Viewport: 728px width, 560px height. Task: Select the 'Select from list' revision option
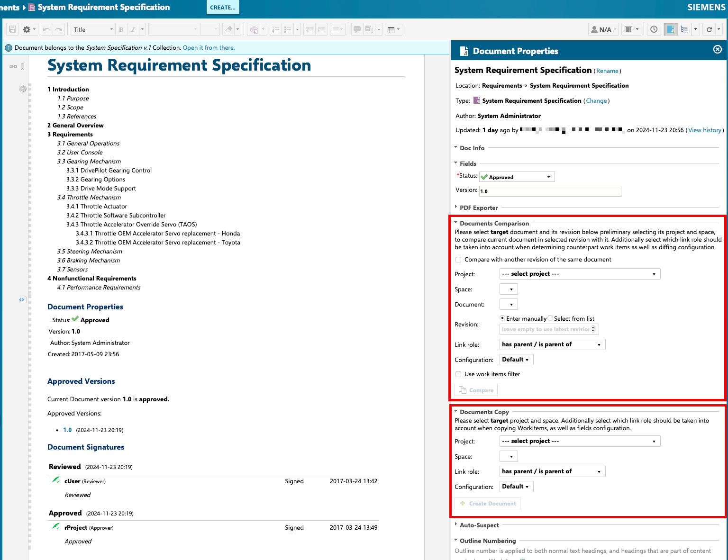pyautogui.click(x=550, y=318)
